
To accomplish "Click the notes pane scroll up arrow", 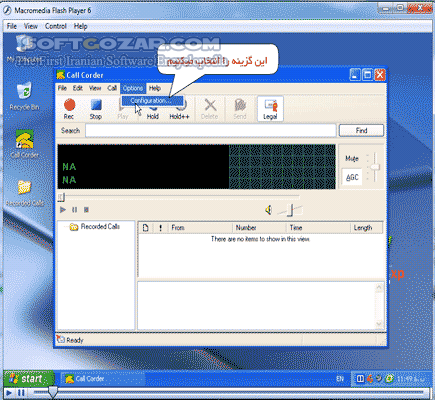I will coord(379,287).
